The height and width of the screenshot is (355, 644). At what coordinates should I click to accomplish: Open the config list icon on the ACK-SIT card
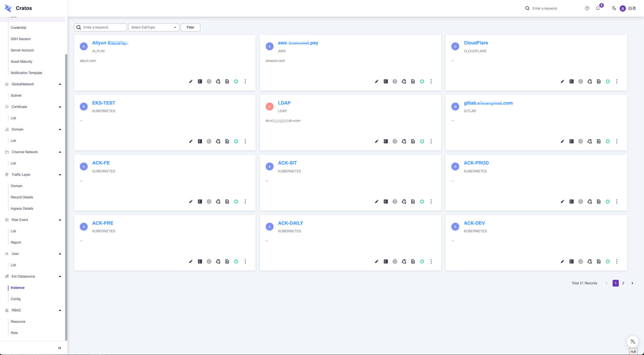(386, 202)
